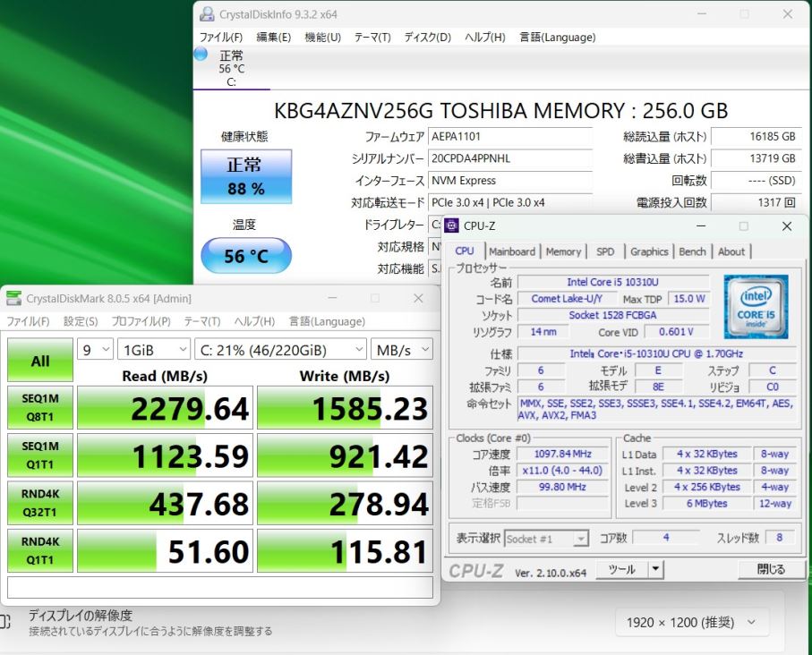
Task: Open 言語(Language) menu in CrystalDiskInfo
Action: (557, 38)
